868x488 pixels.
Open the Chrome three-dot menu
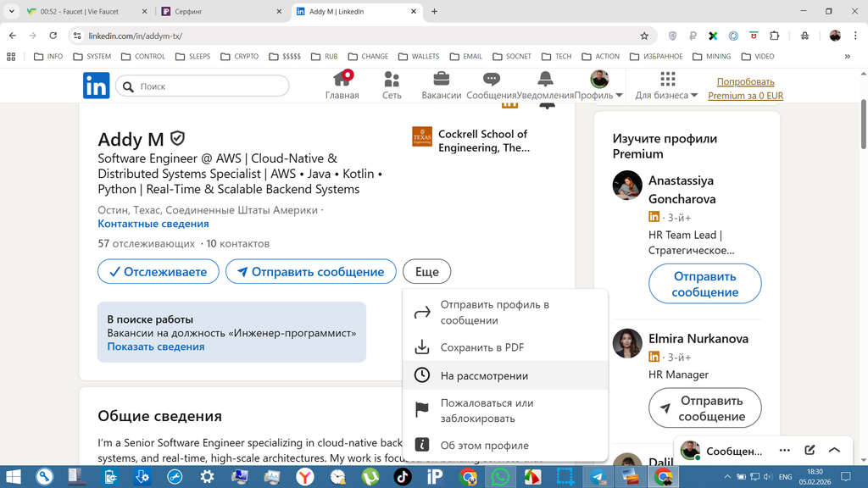856,36
